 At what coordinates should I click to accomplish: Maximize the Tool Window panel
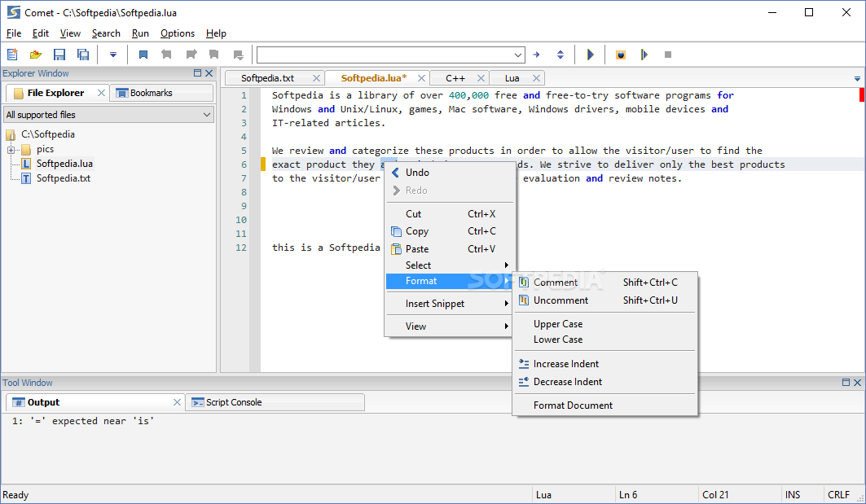pos(846,382)
